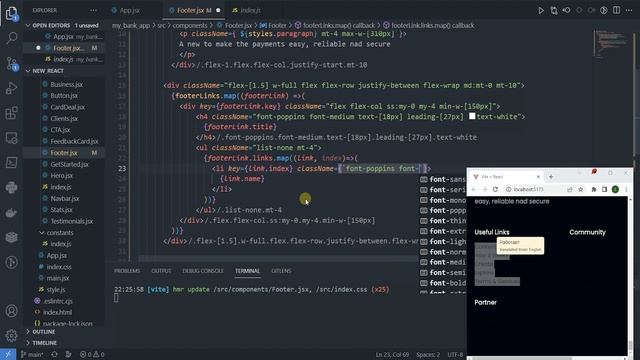Open the Accounts icon
Image resolution: width=640 pixels, height=360 pixels.
pos(11,311)
